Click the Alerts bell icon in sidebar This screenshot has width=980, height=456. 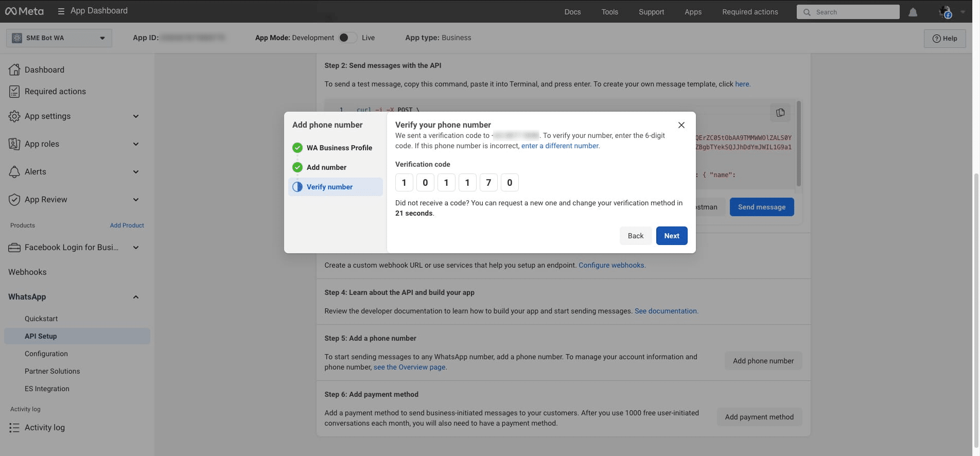pos(14,171)
